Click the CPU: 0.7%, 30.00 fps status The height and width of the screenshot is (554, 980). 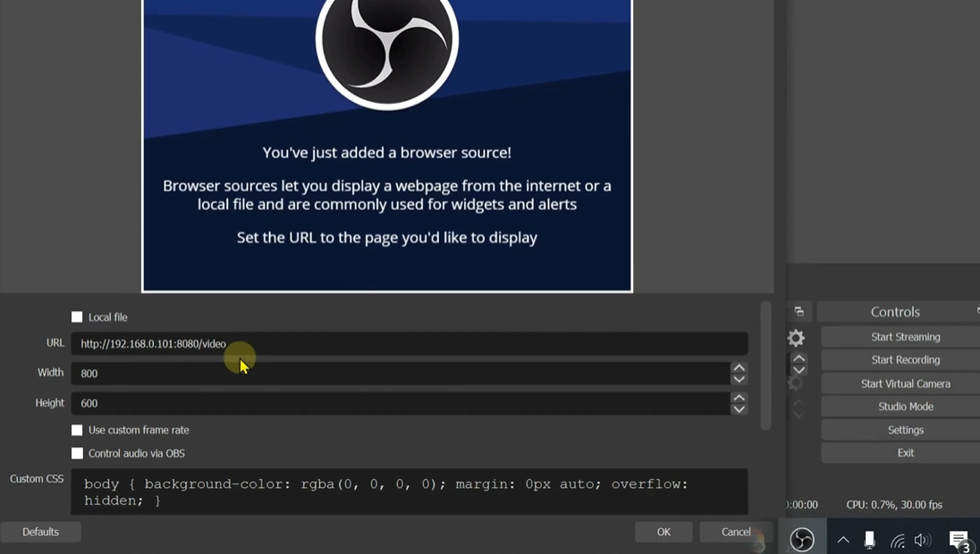(894, 505)
